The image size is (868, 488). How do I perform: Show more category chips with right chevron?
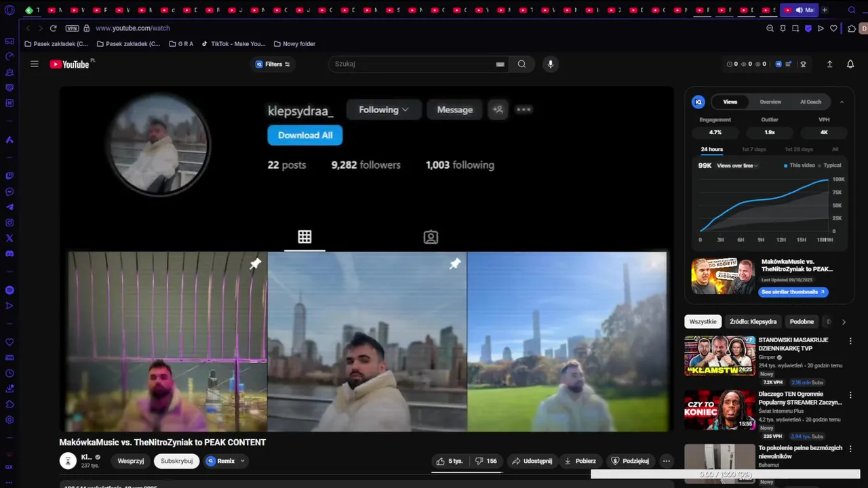844,322
